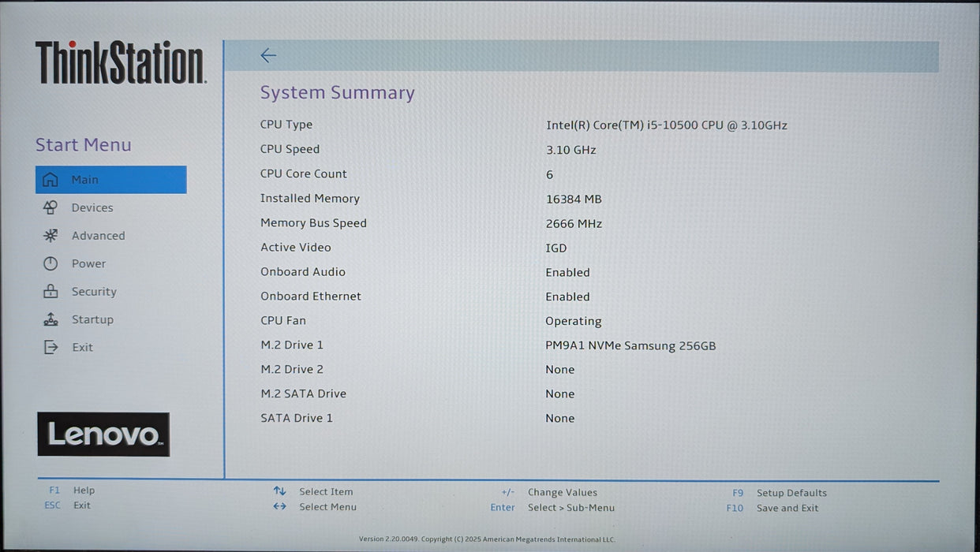This screenshot has width=980, height=552.
Task: Select the CPU Speed label
Action: tap(290, 149)
